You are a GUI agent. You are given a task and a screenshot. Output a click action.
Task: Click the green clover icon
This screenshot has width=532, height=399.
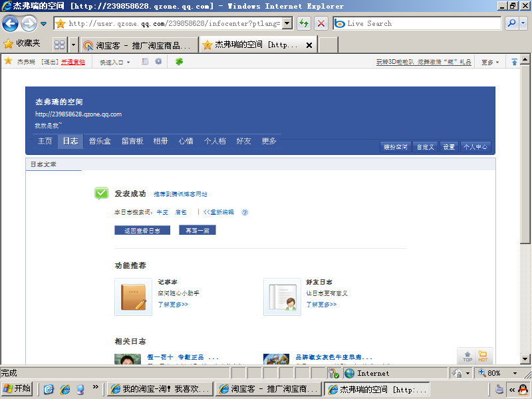click(x=179, y=61)
